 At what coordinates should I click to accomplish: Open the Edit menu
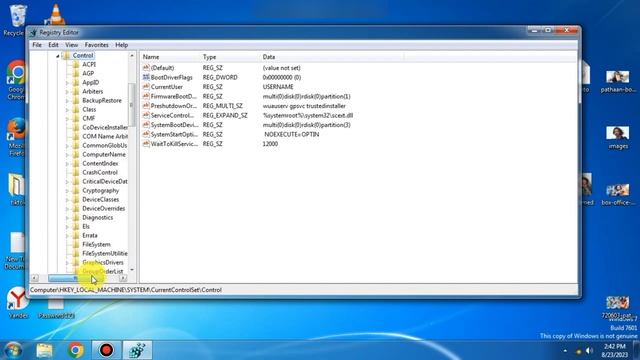[53, 45]
